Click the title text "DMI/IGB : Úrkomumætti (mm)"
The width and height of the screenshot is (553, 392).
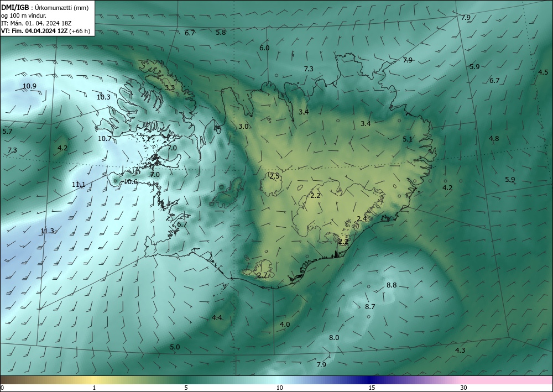(45, 7)
